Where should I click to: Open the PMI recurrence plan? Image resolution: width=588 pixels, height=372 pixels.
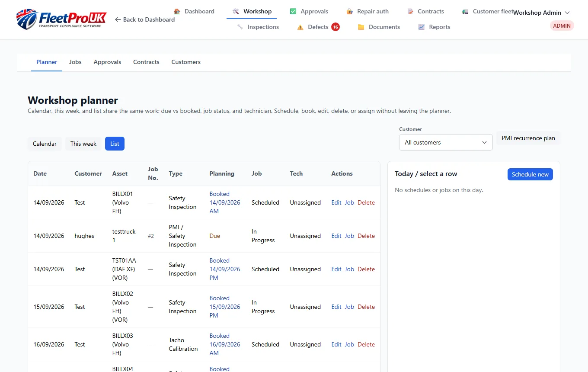point(528,138)
